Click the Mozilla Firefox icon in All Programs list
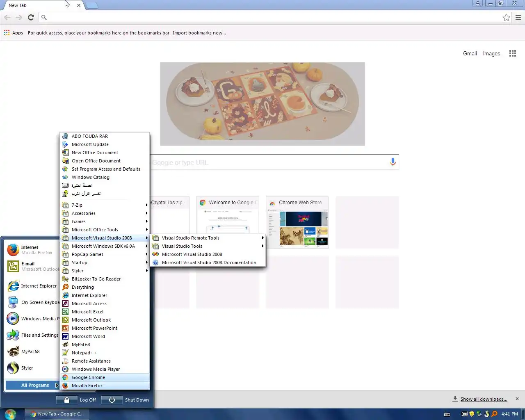This screenshot has width=525, height=420. (65, 386)
